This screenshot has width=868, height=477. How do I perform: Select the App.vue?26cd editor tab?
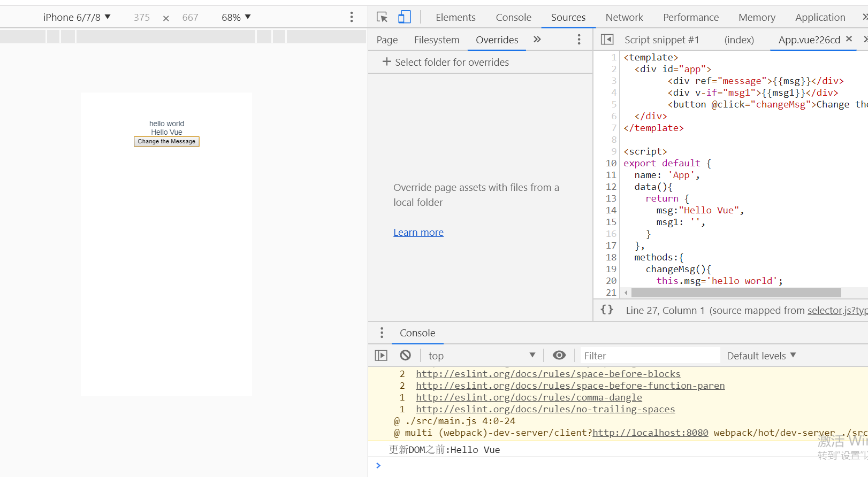[809, 40]
